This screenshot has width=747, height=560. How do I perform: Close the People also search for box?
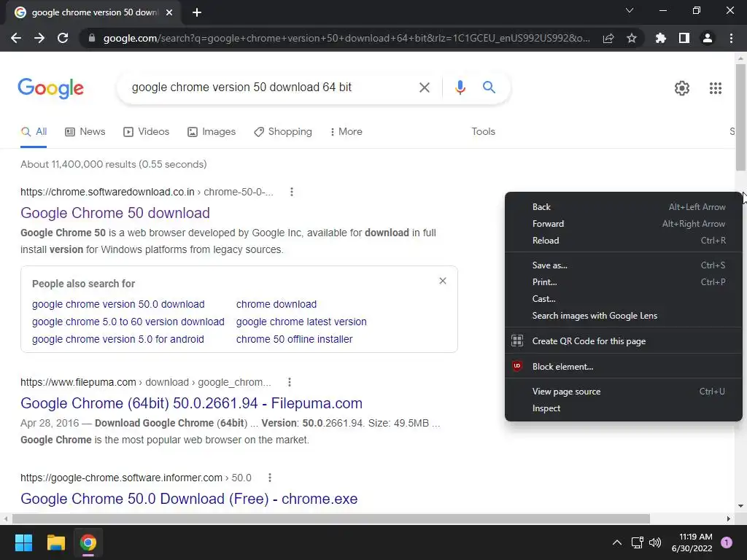click(443, 281)
